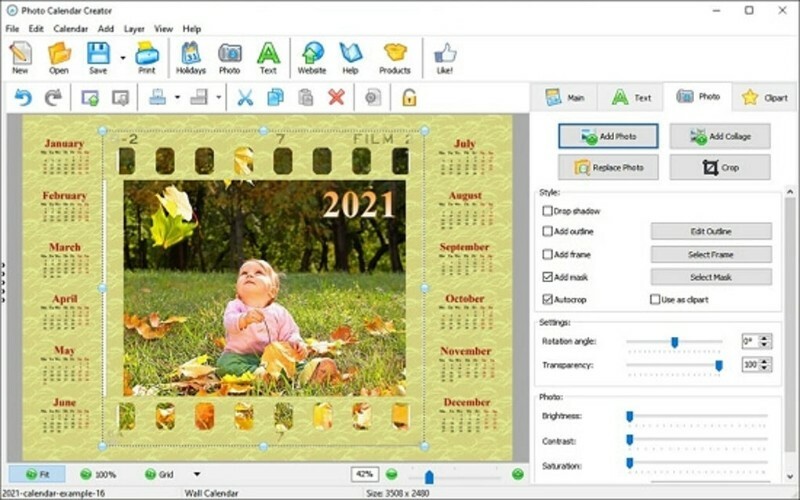Viewport: 800px width, 500px height.
Task: Open the Website globe icon
Action: click(x=312, y=57)
